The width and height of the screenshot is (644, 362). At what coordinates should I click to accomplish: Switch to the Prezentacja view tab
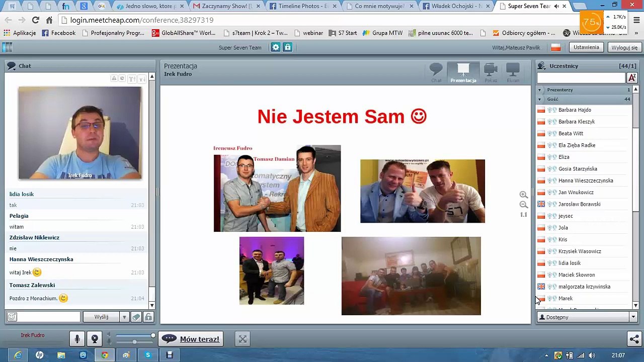point(463,73)
